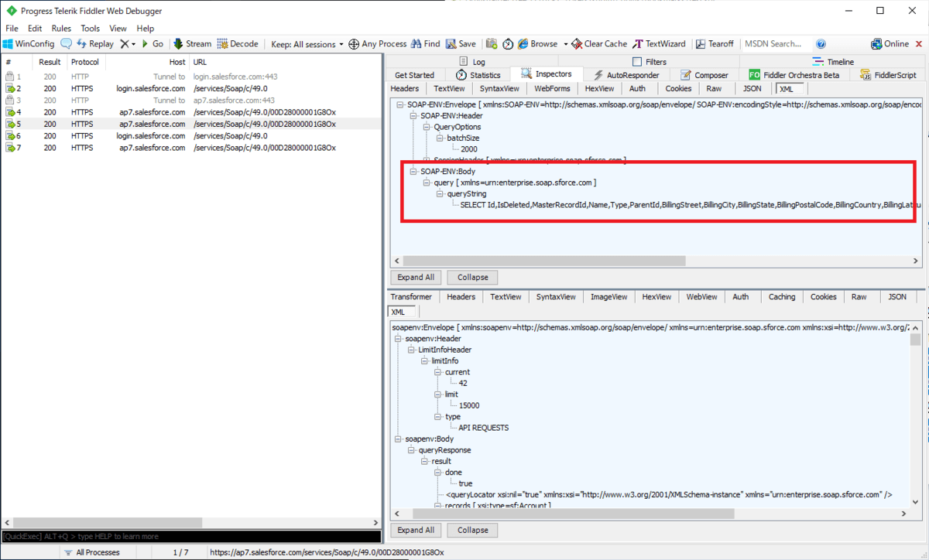Click Expand All in response pane

416,530
